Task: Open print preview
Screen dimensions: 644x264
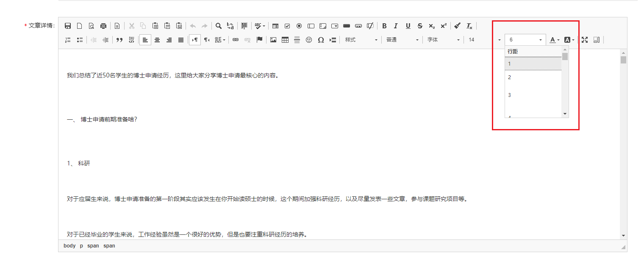Action: pyautogui.click(x=92, y=26)
